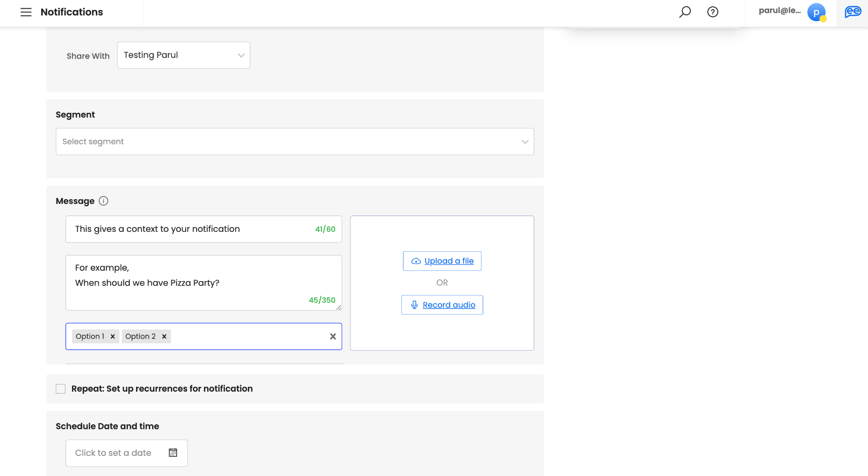This screenshot has height=476, width=868.
Task: Click the parul@le... account name
Action: pos(779,11)
